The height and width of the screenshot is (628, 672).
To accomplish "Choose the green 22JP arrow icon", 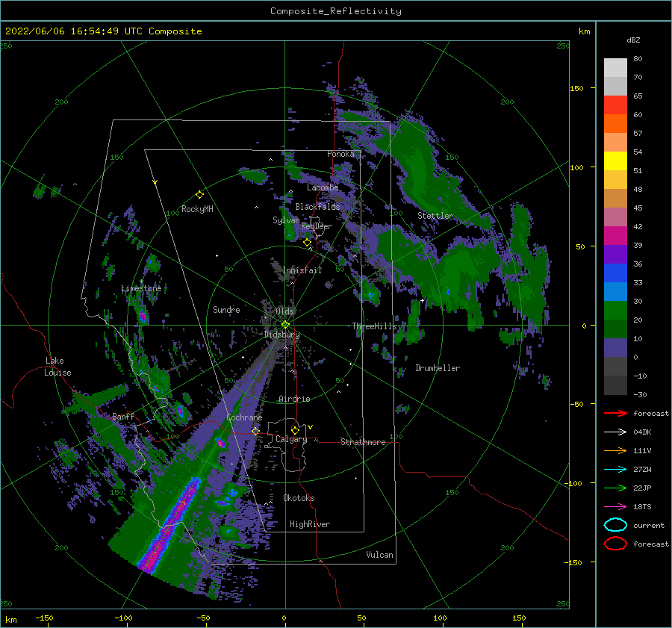I will (x=615, y=488).
